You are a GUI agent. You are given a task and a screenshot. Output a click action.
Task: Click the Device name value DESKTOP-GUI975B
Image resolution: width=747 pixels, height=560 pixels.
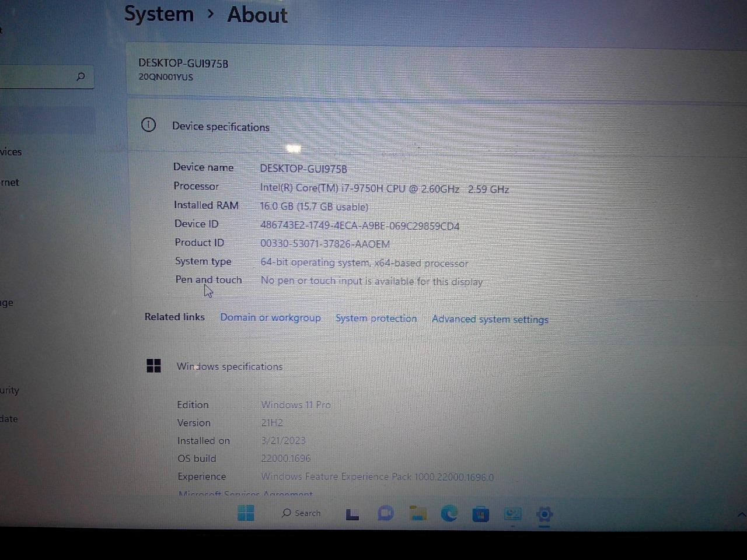303,169
